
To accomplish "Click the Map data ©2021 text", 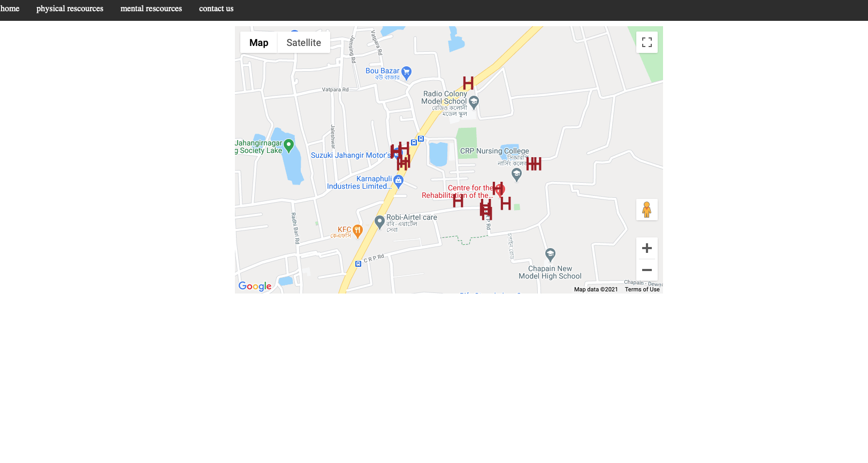I will [x=596, y=289].
